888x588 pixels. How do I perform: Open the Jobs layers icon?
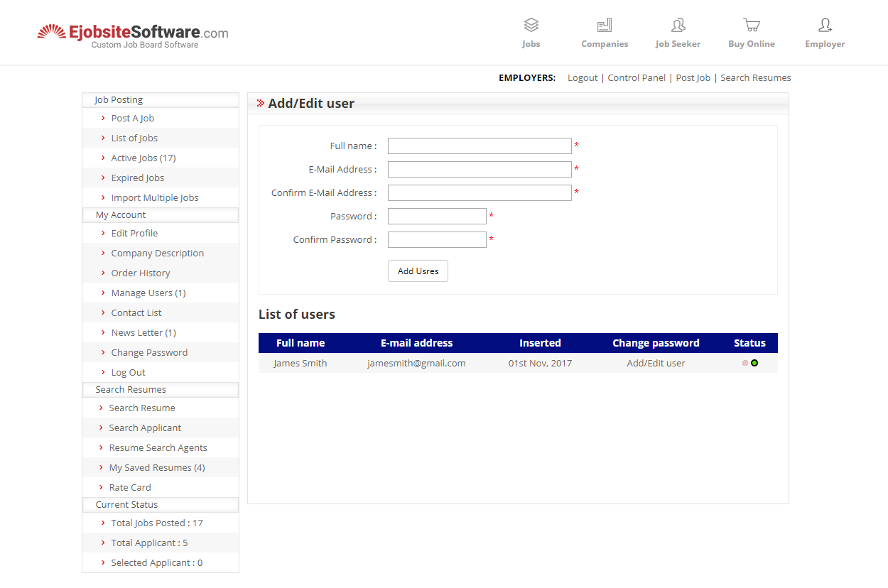531,26
